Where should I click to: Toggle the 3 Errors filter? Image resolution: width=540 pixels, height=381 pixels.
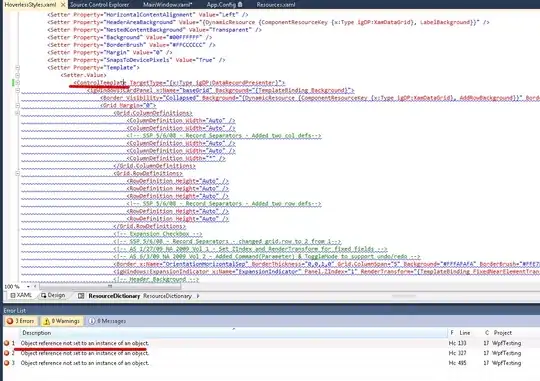click(21, 321)
